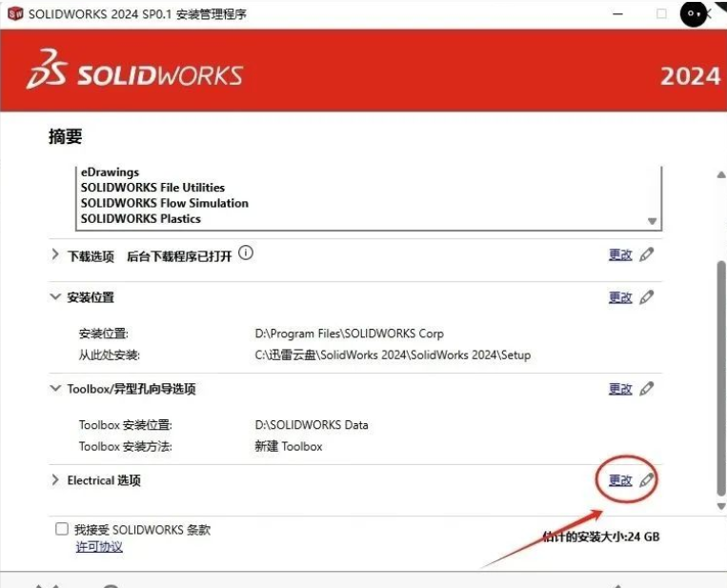Click the Toolbox path D:\SOLIDWORKS Data
Screen dimensions: 727x588
tap(312, 425)
